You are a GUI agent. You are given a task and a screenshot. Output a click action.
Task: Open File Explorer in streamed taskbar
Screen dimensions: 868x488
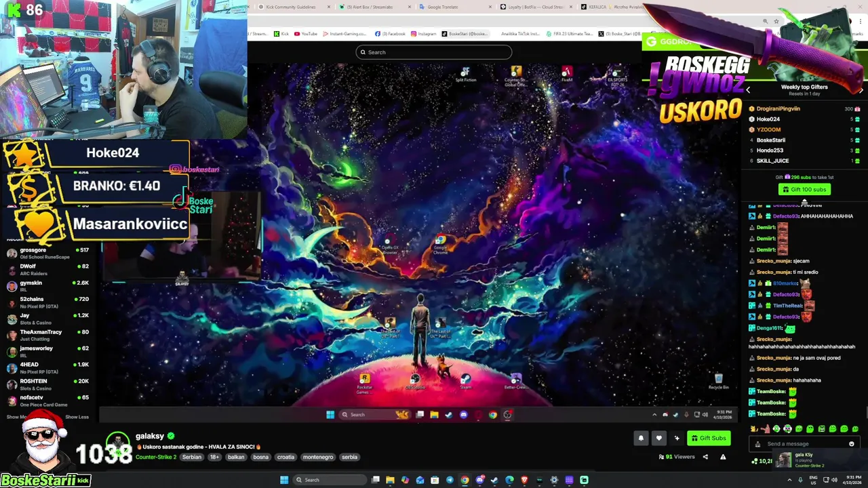(434, 415)
